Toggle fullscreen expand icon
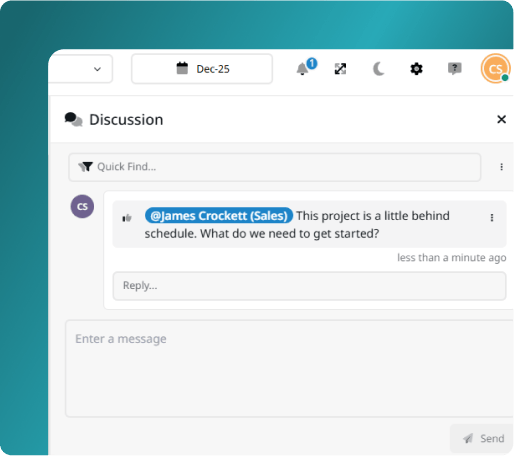 point(340,69)
